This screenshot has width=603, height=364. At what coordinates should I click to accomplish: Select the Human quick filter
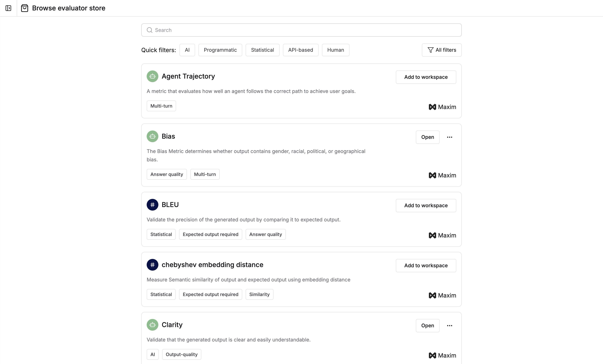coord(336,50)
